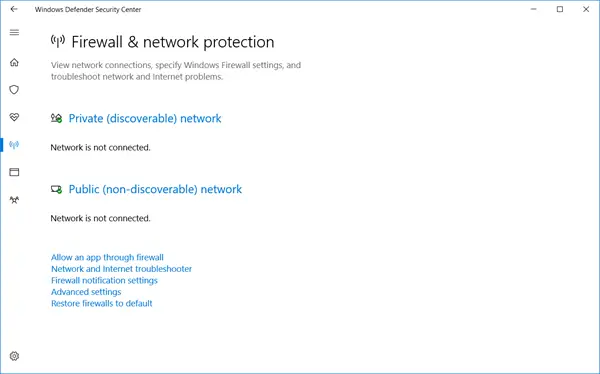The width and height of the screenshot is (600, 374).
Task: Open the Home sidebar icon
Action: (14, 62)
